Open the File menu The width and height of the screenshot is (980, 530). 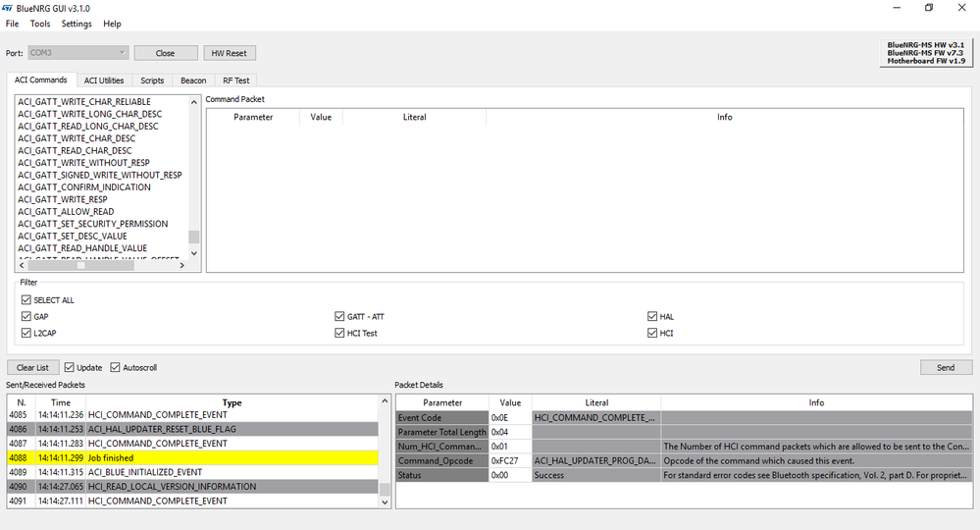point(12,24)
